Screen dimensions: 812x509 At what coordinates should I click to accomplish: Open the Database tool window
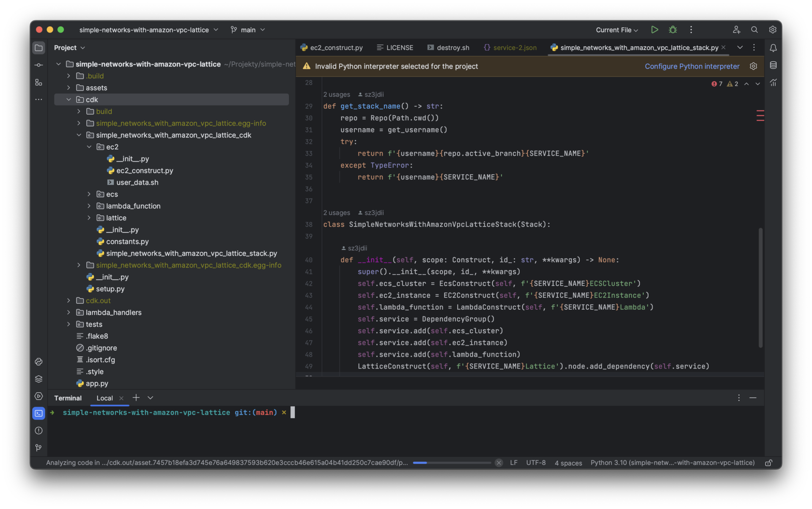pos(774,66)
